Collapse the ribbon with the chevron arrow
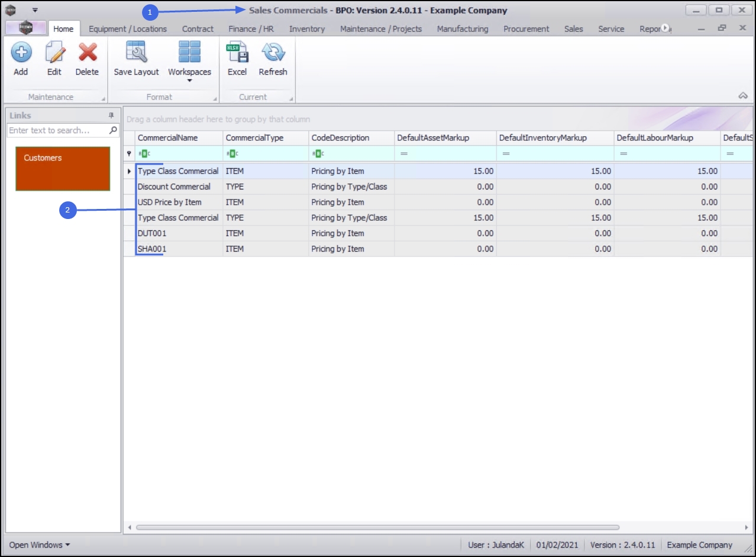This screenshot has height=557, width=756. (743, 96)
